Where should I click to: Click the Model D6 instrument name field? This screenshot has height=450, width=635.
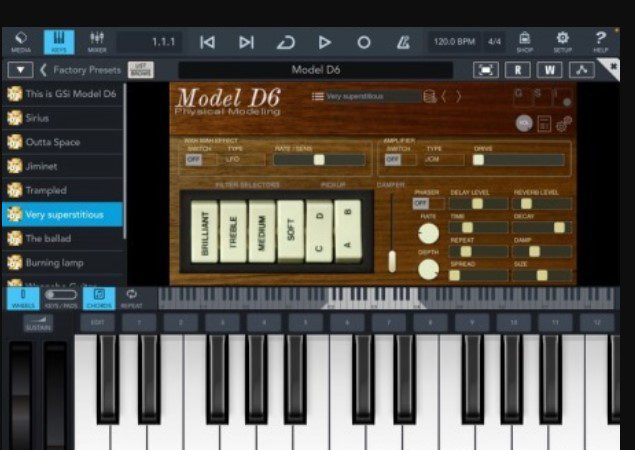click(x=315, y=70)
